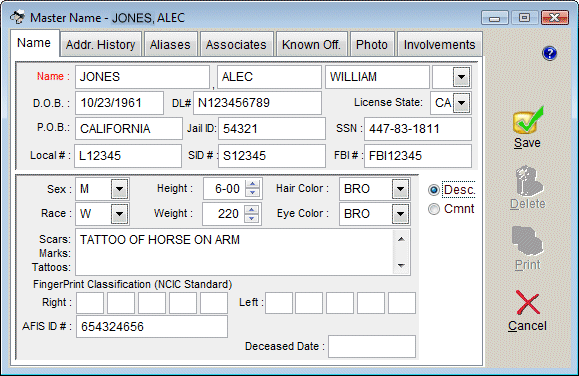Click the Print button label
579x376 pixels.
(x=527, y=265)
